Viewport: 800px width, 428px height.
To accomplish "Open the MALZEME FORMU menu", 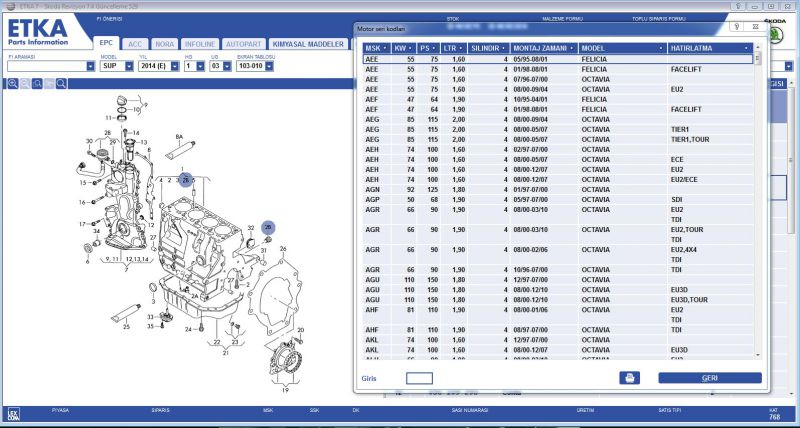I will coord(562,19).
